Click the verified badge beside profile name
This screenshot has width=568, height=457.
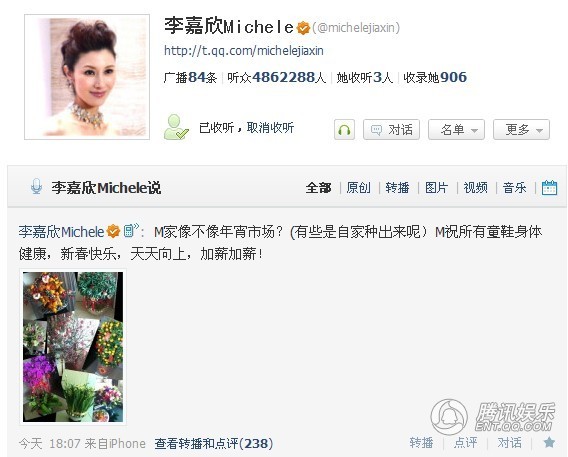pos(303,28)
